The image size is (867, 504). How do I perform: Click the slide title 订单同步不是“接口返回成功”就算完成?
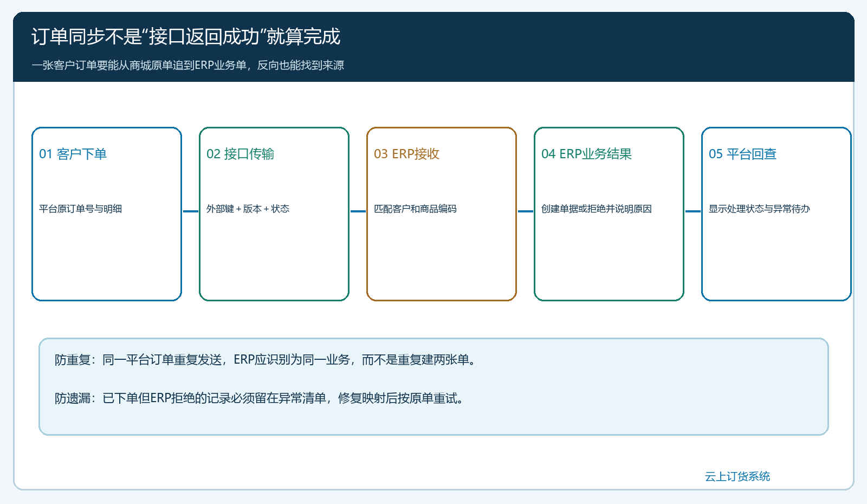tap(186, 36)
